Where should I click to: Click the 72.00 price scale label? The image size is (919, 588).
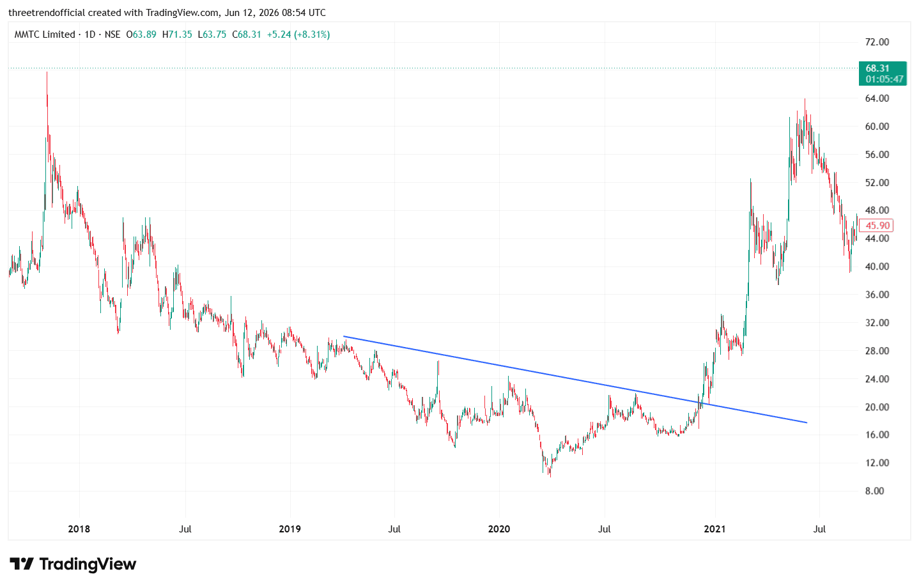(877, 42)
